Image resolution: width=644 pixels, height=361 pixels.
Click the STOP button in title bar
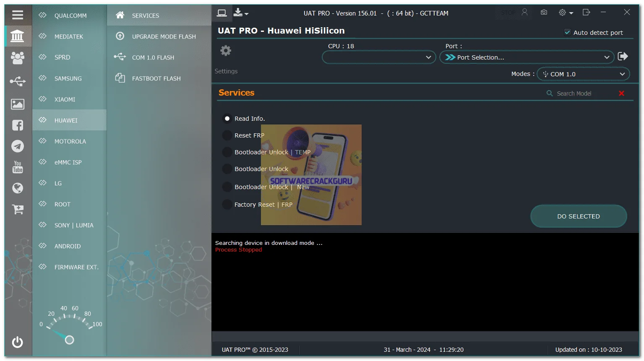[x=508, y=13]
